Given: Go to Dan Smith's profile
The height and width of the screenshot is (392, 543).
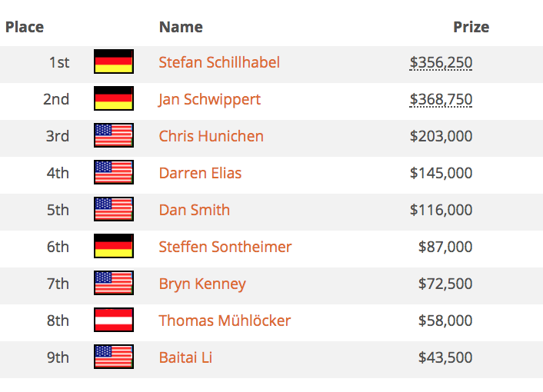Looking at the screenshot, I should [x=195, y=210].
